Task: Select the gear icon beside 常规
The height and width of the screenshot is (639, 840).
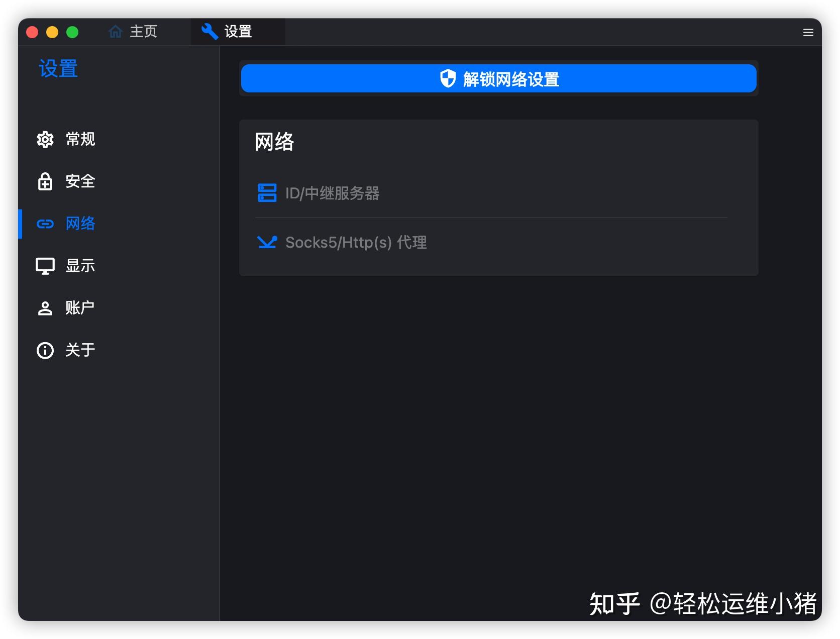Action: click(x=45, y=139)
